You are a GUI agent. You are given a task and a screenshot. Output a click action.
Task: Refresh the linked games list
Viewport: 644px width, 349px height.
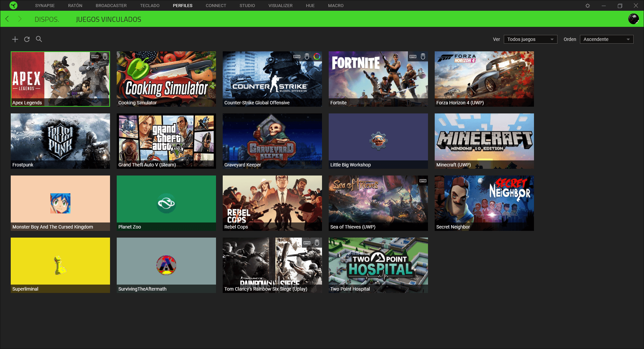tap(27, 39)
